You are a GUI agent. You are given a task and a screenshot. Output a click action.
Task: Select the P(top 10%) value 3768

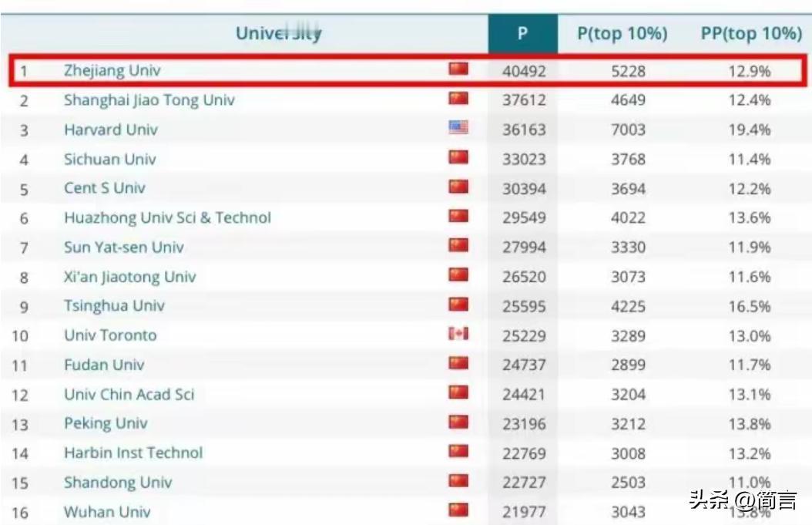pos(628,159)
